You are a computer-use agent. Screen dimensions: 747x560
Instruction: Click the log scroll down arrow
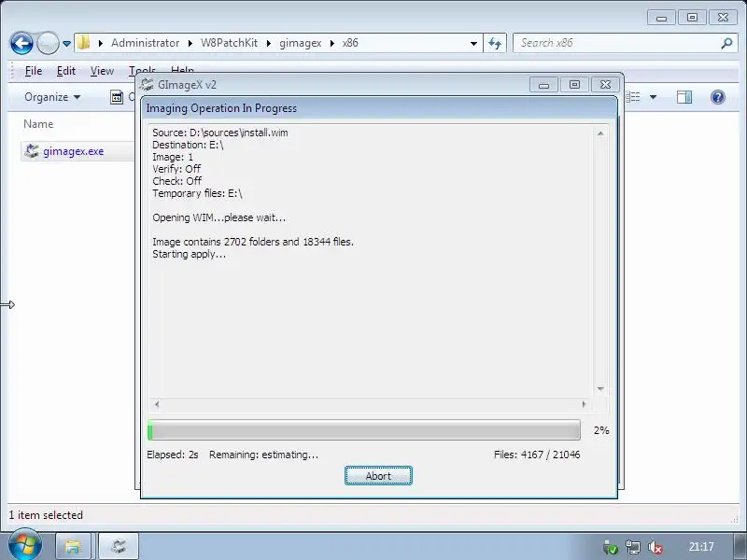(600, 389)
